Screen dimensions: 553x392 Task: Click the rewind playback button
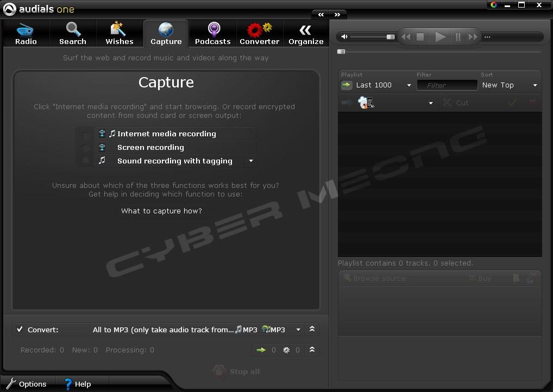tap(406, 37)
